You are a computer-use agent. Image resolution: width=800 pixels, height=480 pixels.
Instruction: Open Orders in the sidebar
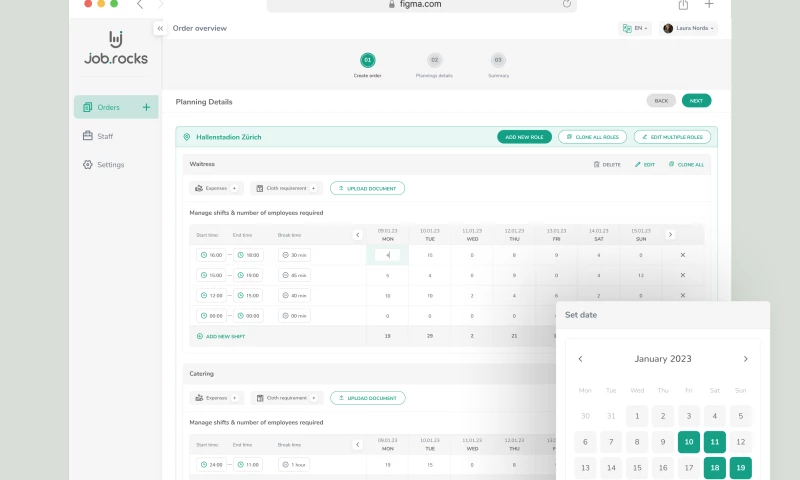click(116, 107)
